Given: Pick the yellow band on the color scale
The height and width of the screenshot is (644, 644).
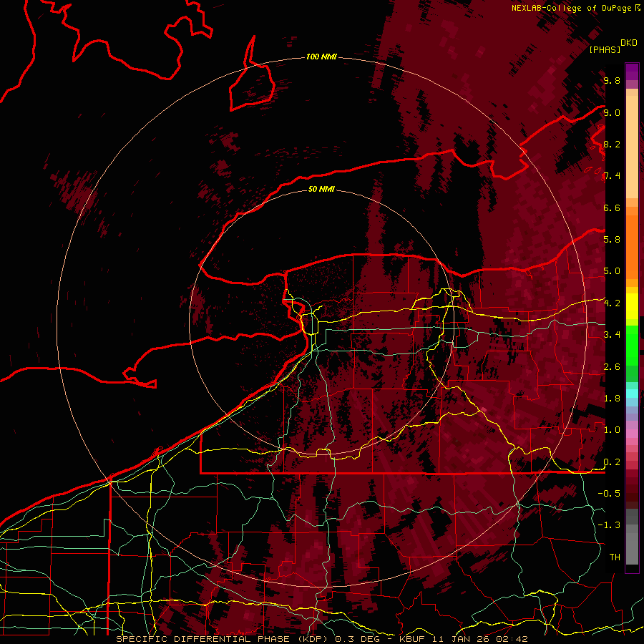Looking at the screenshot, I should [x=632, y=306].
